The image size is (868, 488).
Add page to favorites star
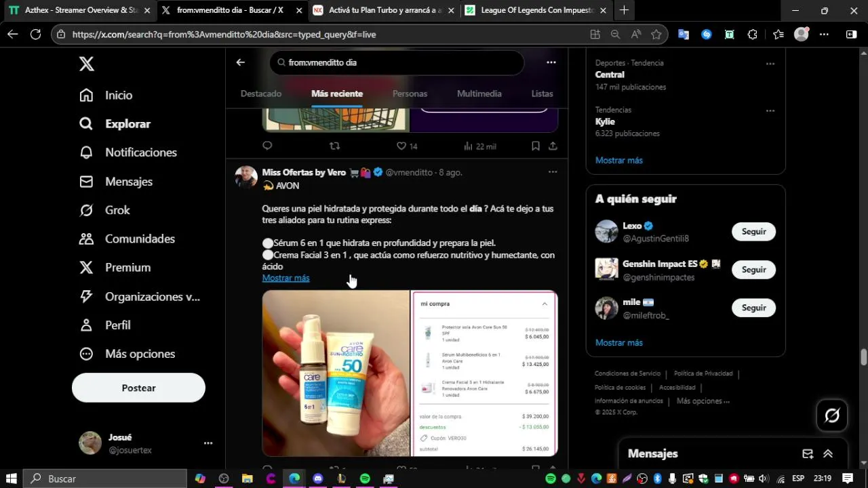coord(656,35)
